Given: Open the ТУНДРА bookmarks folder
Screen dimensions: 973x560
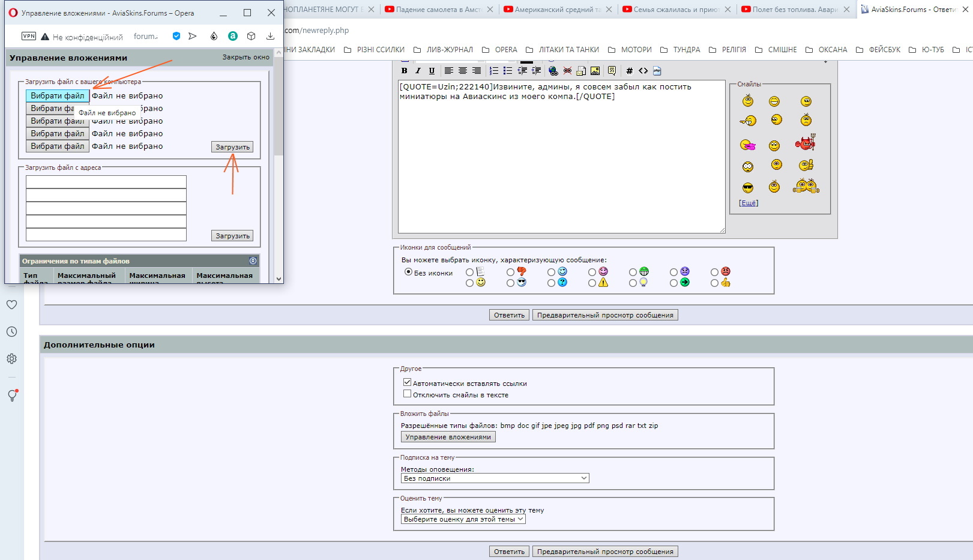Looking at the screenshot, I should pyautogui.click(x=680, y=50).
